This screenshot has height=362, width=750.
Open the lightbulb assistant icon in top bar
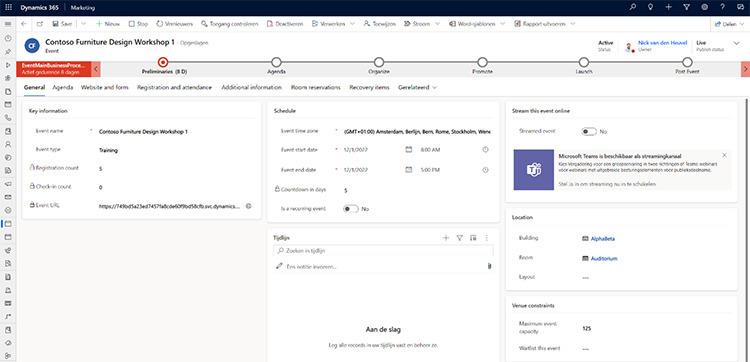651,8
